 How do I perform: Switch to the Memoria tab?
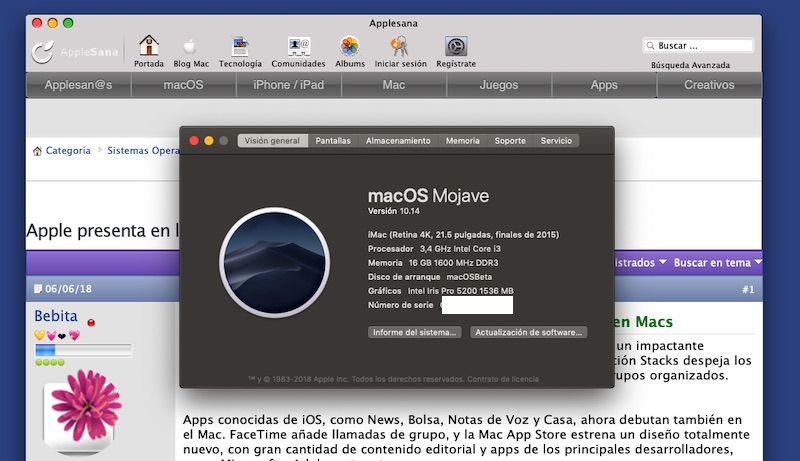point(462,141)
